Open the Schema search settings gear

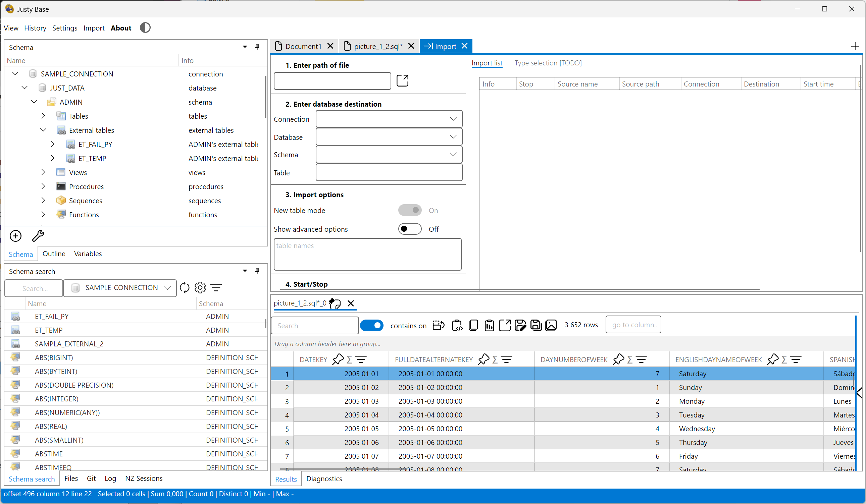point(200,288)
